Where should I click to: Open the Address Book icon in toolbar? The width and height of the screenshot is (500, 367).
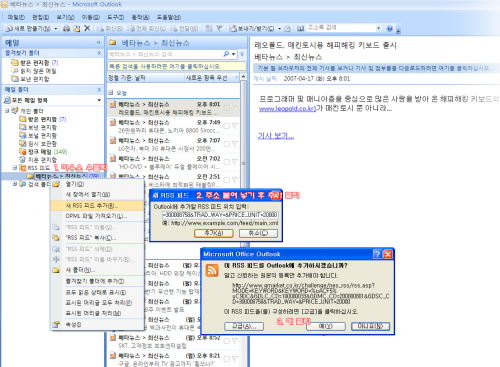pos(300,29)
